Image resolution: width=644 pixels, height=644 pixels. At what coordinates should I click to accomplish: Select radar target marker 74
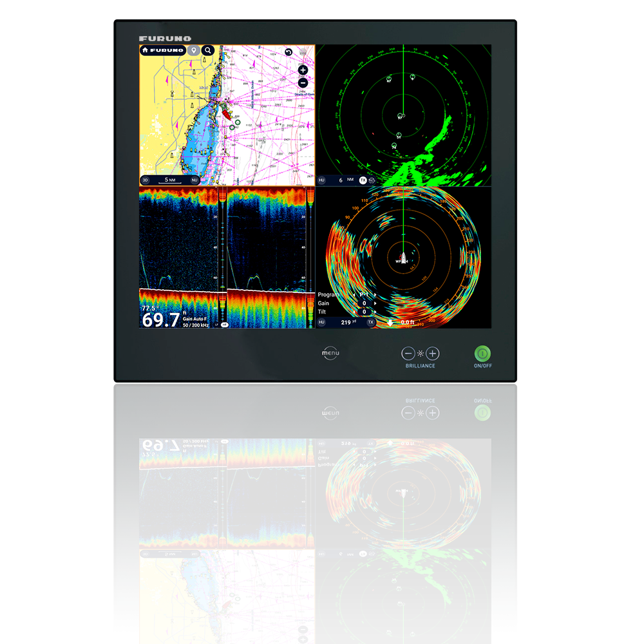394,146
